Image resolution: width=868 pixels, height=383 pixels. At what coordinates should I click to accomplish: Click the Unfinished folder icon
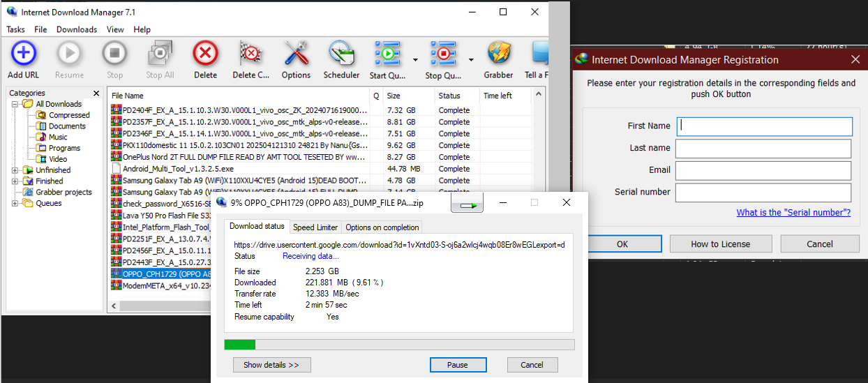[x=28, y=170]
